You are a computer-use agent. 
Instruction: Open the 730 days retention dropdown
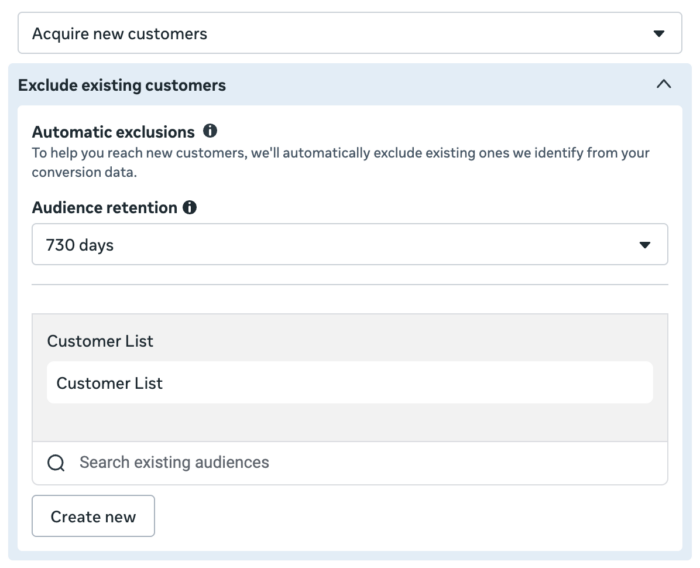[350, 244]
